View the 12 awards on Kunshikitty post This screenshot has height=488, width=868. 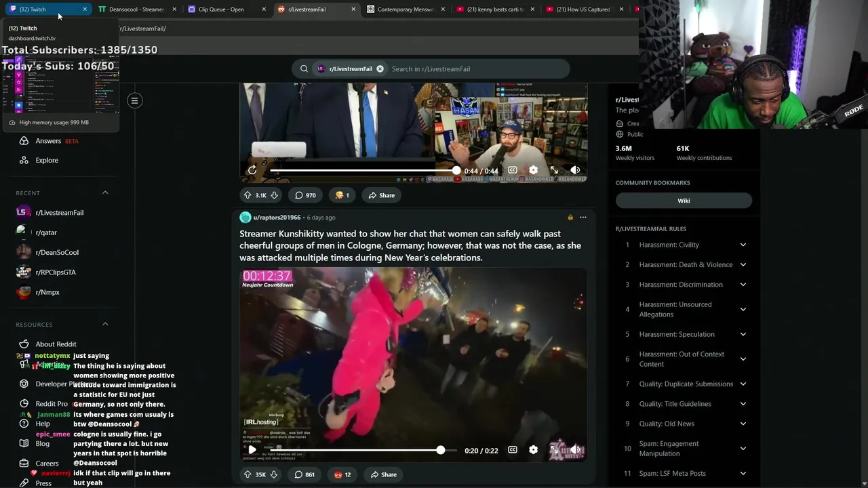pos(342,474)
